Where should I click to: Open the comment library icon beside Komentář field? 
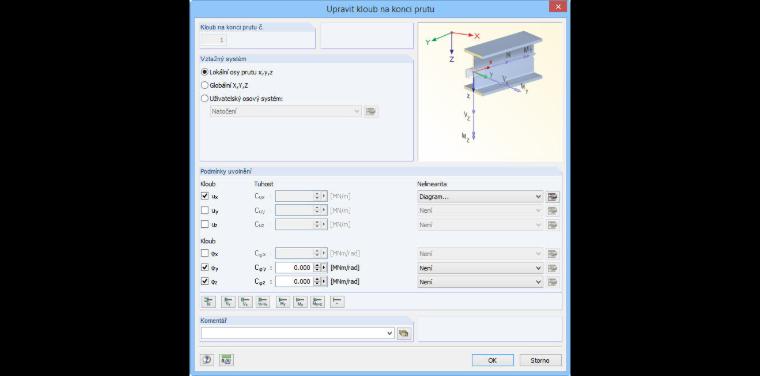point(403,333)
